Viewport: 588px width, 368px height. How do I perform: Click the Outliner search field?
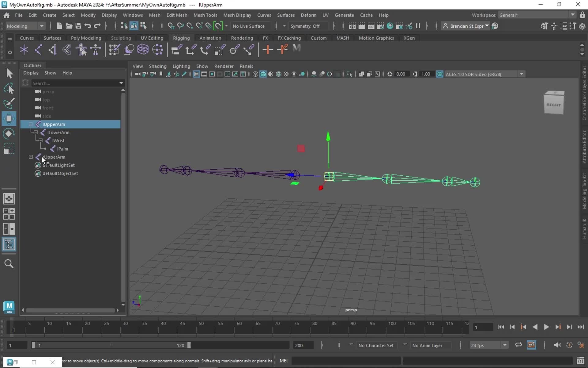(x=77, y=83)
